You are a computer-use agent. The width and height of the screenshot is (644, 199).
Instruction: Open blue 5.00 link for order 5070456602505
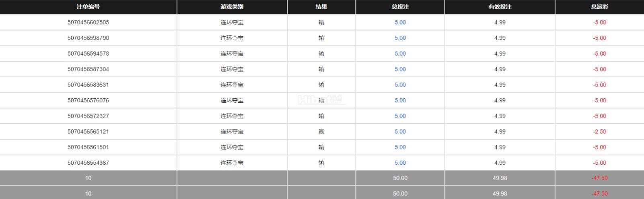[400, 23]
